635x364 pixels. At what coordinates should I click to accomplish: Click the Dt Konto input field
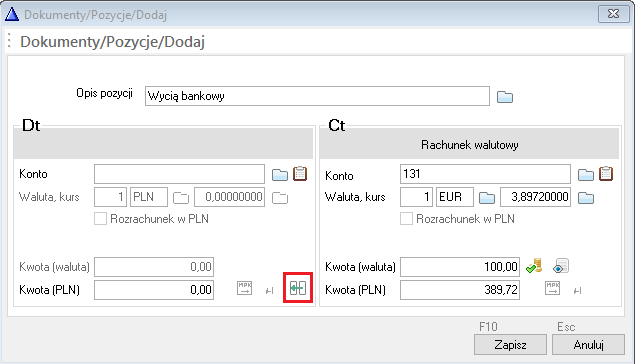coord(179,174)
